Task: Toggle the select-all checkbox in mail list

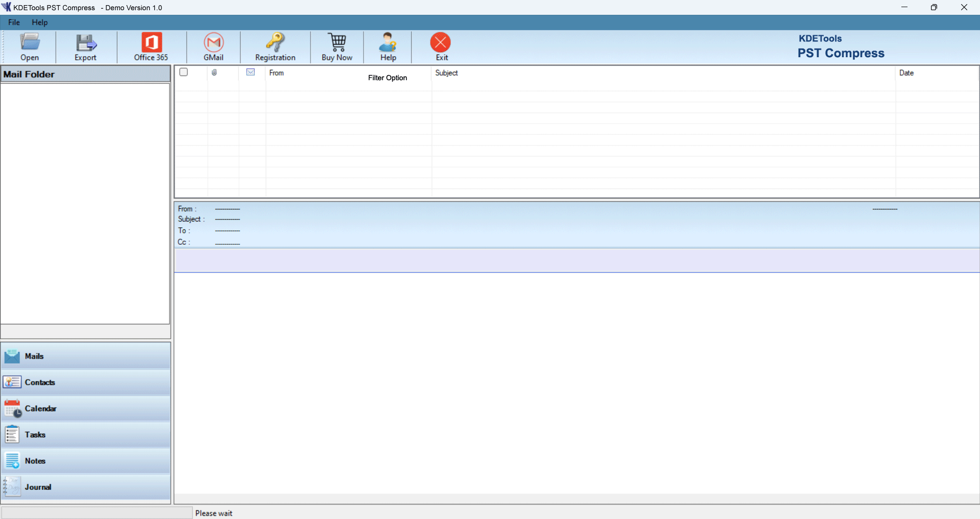Action: click(184, 72)
